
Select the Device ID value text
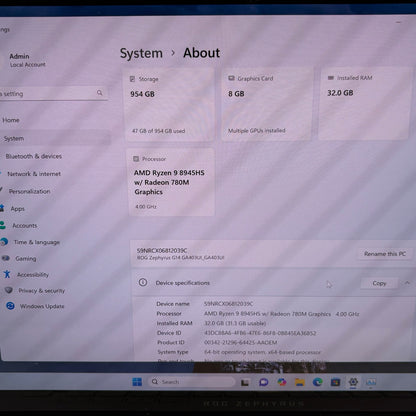click(260, 333)
